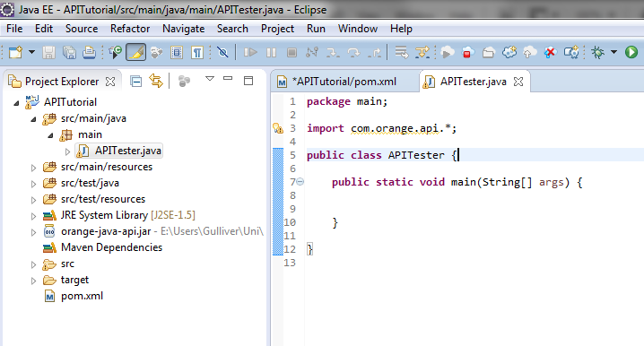Select pom.xml in Project Explorer
This screenshot has width=644, height=346.
click(82, 296)
